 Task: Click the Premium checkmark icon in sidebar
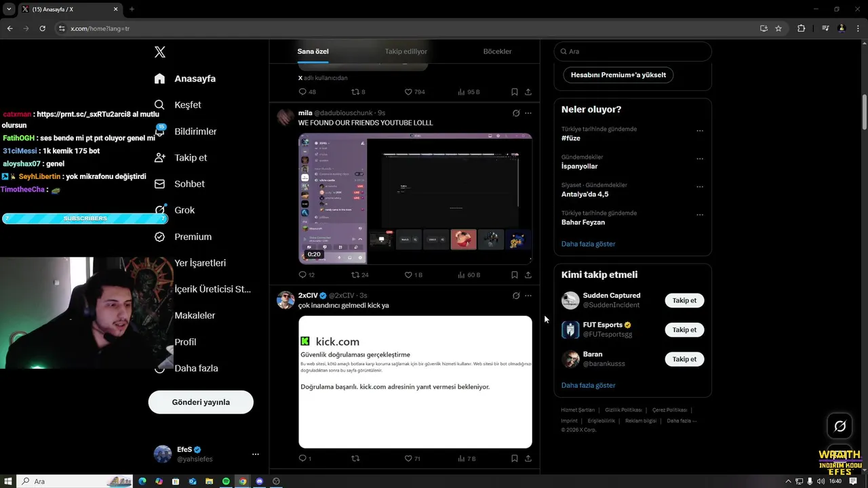tap(160, 237)
